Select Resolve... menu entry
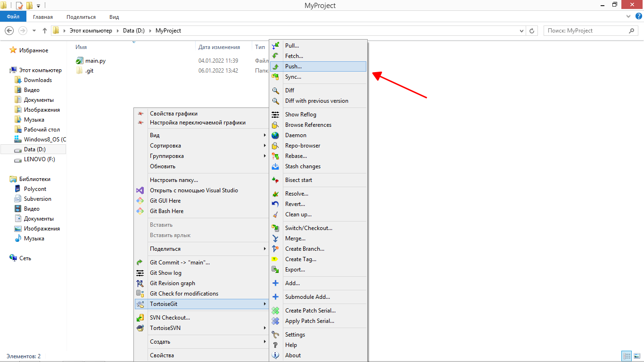This screenshot has width=644, height=362. pos(318,194)
